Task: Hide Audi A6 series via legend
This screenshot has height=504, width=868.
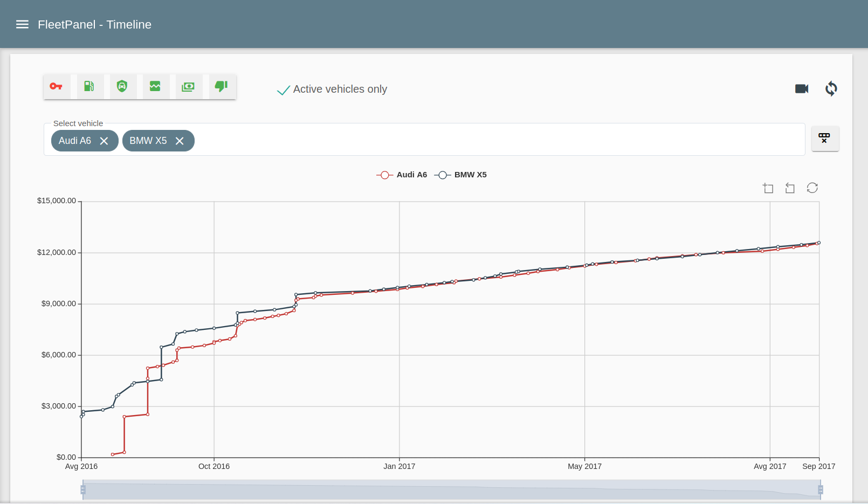Action: click(x=402, y=175)
